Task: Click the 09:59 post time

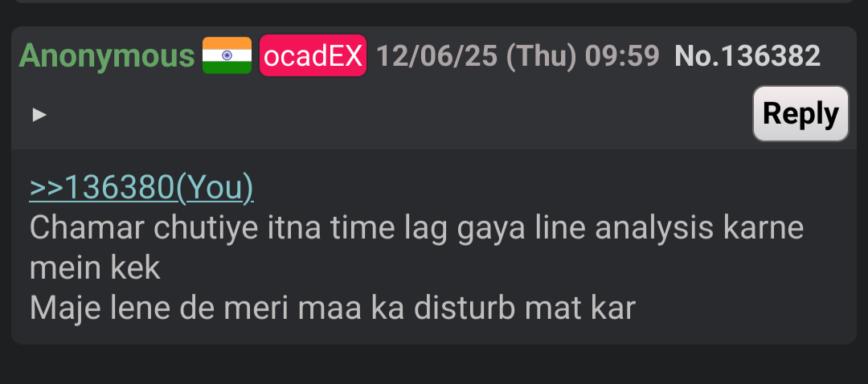Action: click(x=622, y=56)
